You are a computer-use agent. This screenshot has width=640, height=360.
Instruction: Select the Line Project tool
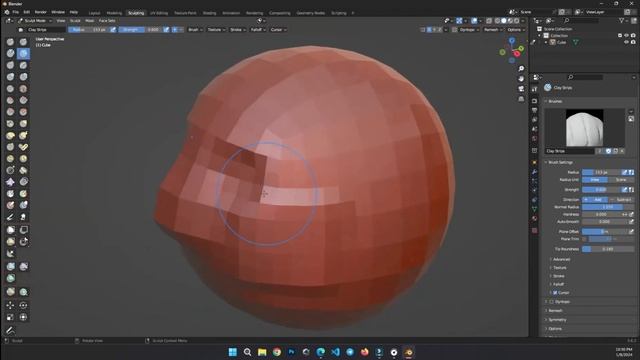click(11, 253)
